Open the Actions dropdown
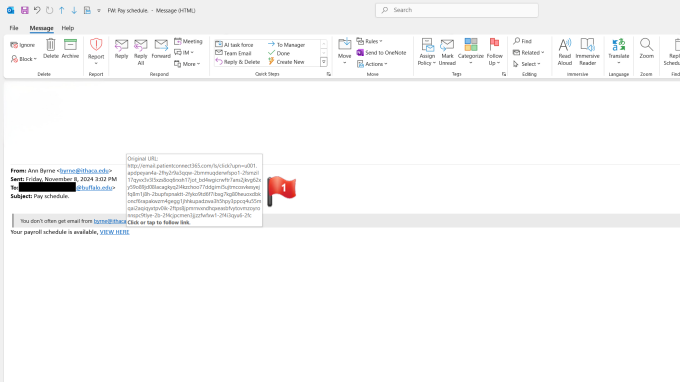Screen dimensions: 680x382 tap(372, 64)
